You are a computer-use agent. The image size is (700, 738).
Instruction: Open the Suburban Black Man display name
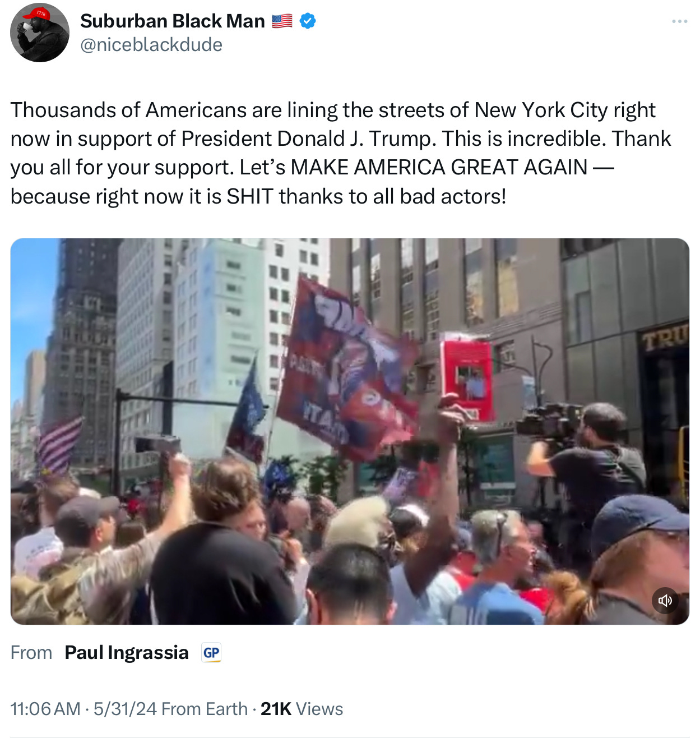coord(173,21)
